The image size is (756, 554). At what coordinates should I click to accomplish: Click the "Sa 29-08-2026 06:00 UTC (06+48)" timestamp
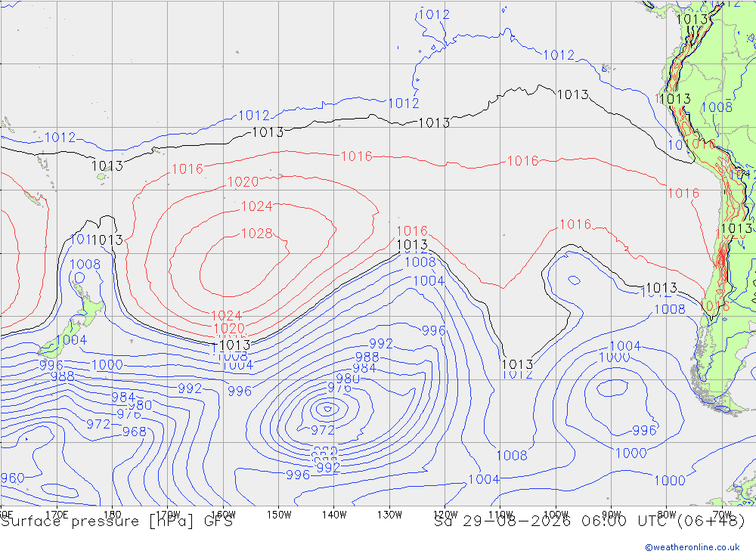click(x=589, y=522)
